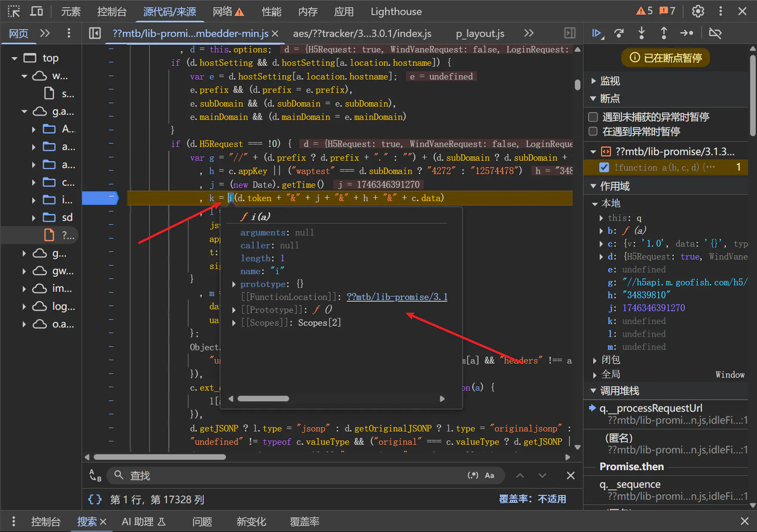
Task: Enable pause on uncaught exceptions checkbox
Action: click(593, 117)
